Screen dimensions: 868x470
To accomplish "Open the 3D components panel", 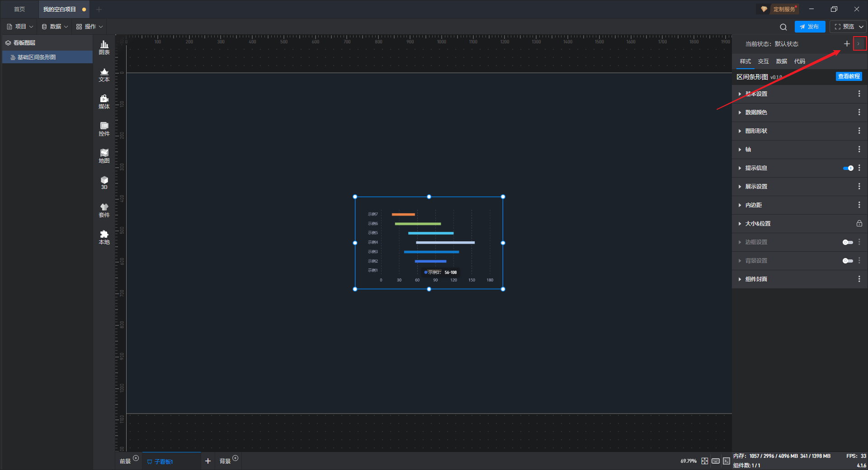I will pos(104,183).
